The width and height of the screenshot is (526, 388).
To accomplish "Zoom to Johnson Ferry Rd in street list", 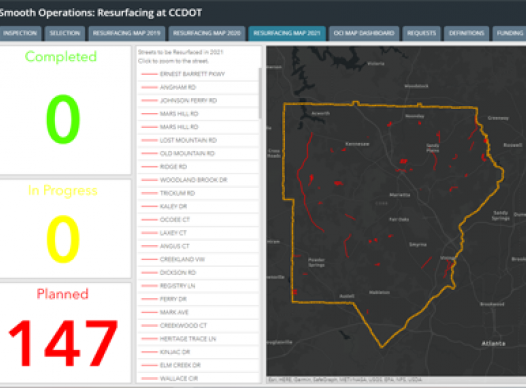I will (198, 101).
